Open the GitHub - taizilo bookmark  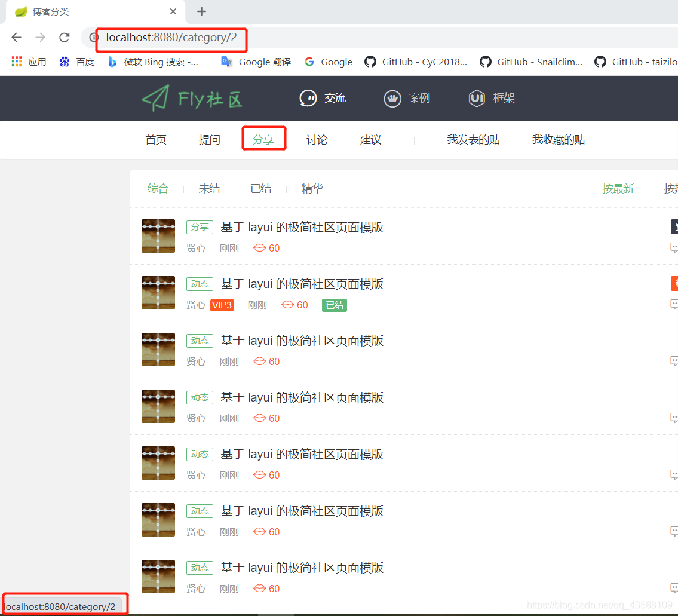(x=636, y=62)
